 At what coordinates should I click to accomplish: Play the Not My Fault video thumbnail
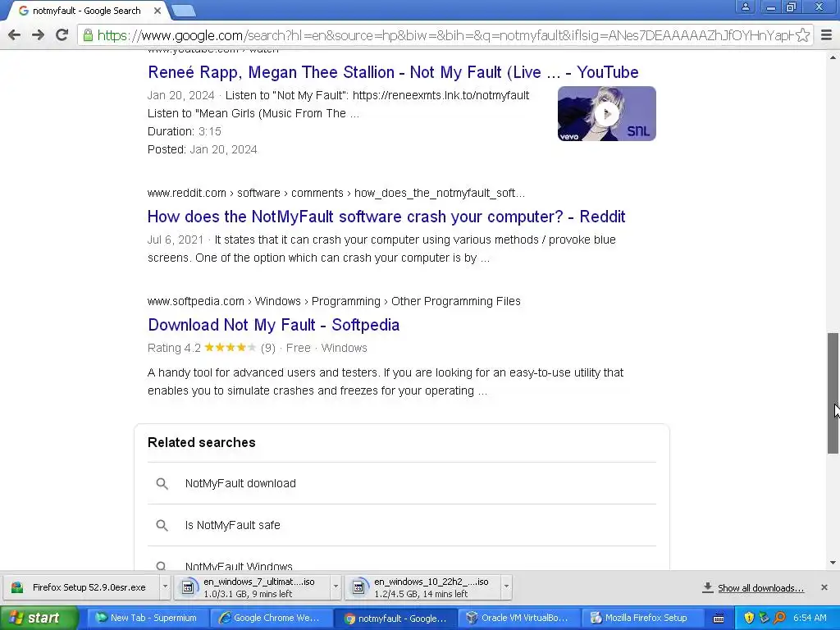tap(606, 113)
